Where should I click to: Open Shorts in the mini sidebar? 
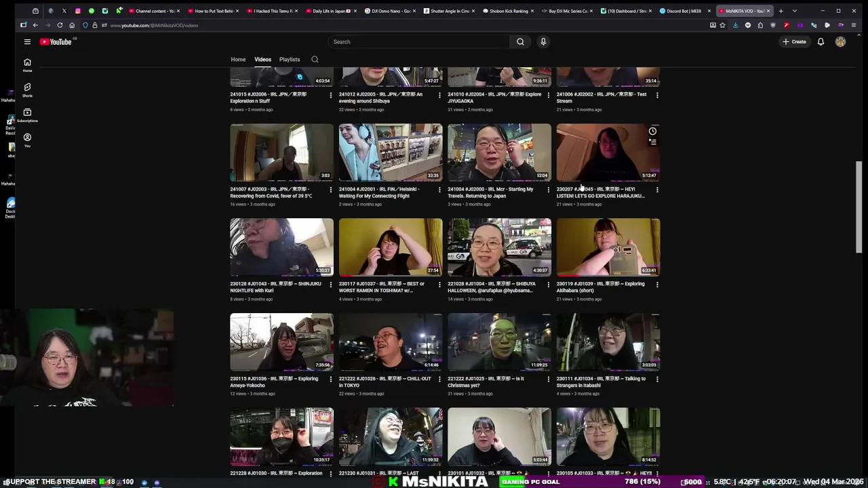click(27, 90)
